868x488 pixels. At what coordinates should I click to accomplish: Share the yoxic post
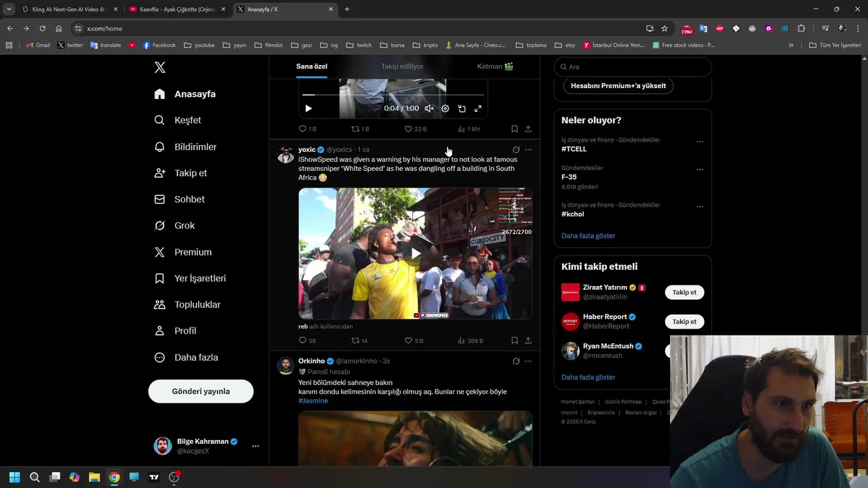(528, 340)
